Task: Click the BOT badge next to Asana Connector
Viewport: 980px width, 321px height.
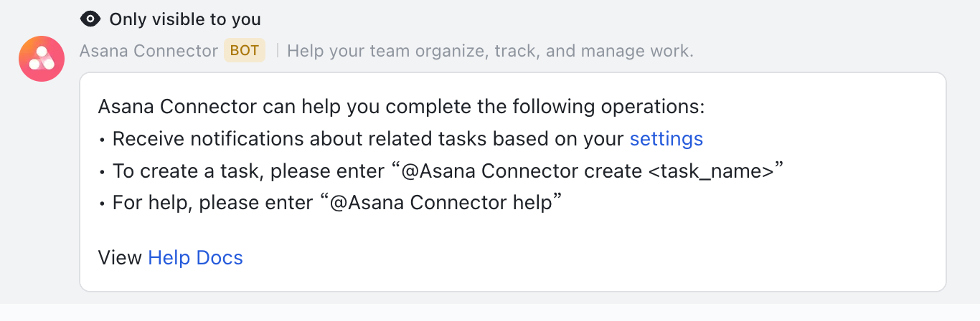Action: (245, 51)
